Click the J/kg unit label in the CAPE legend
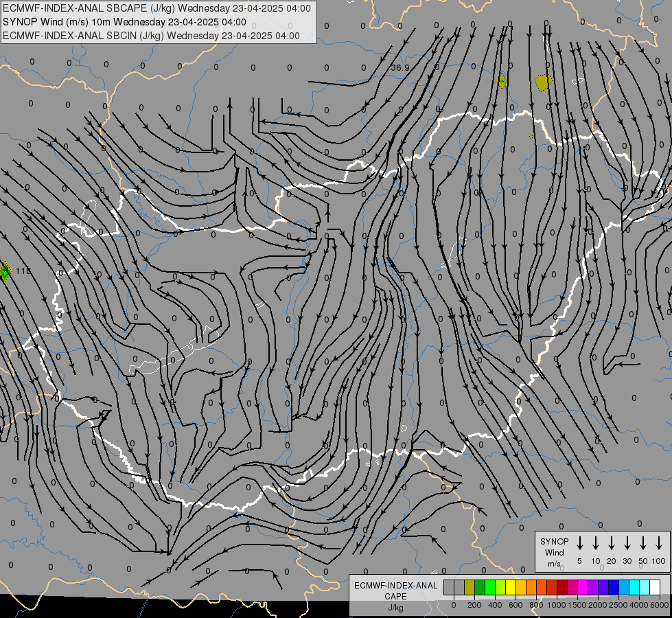Screen dimensions: 672x618 click(395, 608)
